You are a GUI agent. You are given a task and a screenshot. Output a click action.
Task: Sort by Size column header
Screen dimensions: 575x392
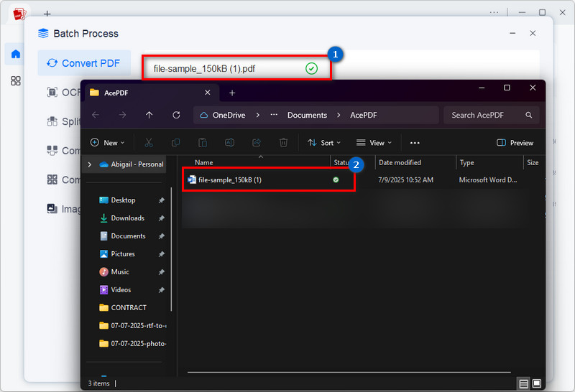tap(533, 162)
